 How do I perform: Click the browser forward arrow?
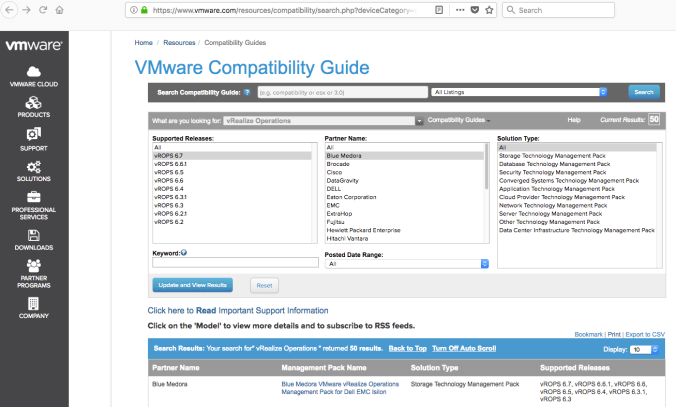tap(27, 10)
